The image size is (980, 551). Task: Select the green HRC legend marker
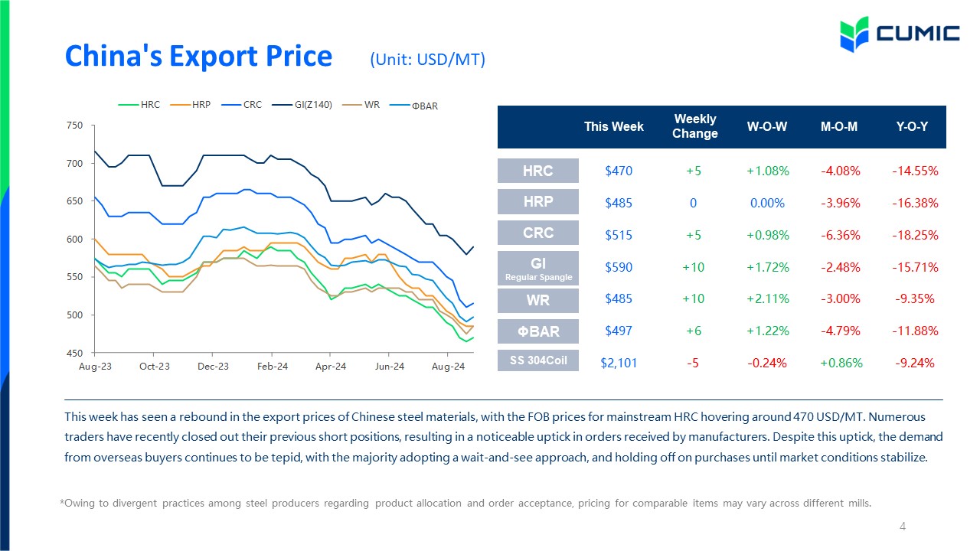[129, 105]
